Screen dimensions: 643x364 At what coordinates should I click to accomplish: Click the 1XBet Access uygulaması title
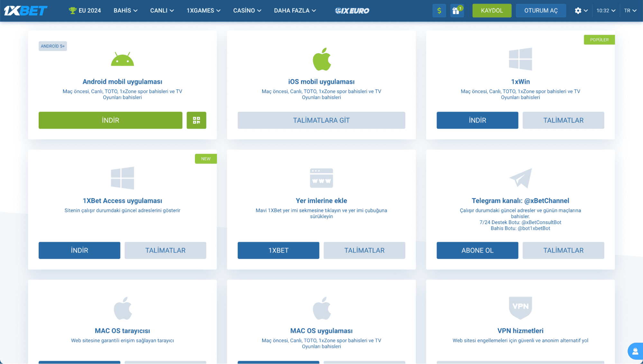click(x=122, y=201)
